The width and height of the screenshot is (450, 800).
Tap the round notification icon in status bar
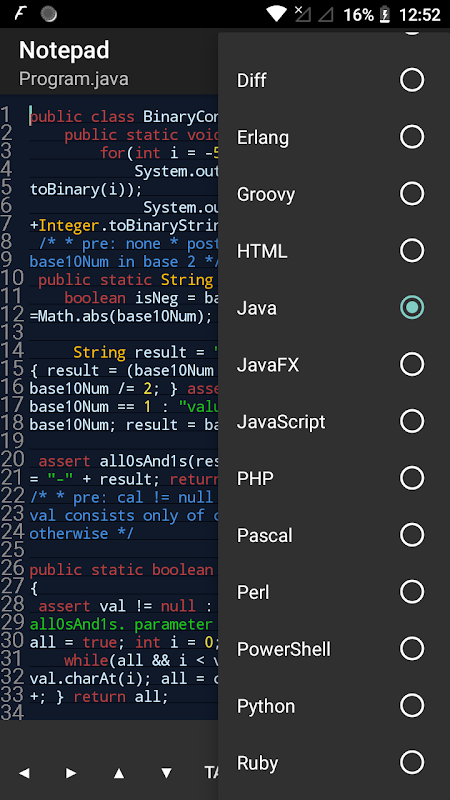click(48, 14)
